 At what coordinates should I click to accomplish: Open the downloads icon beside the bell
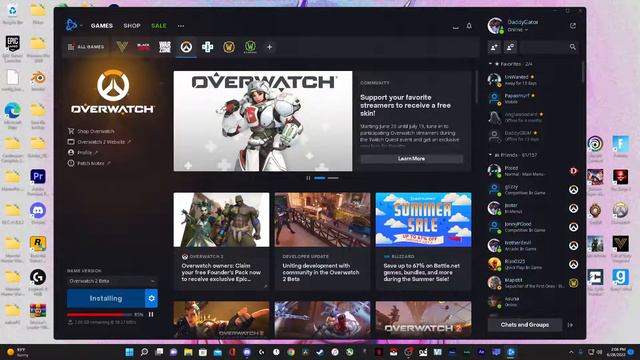click(x=456, y=27)
